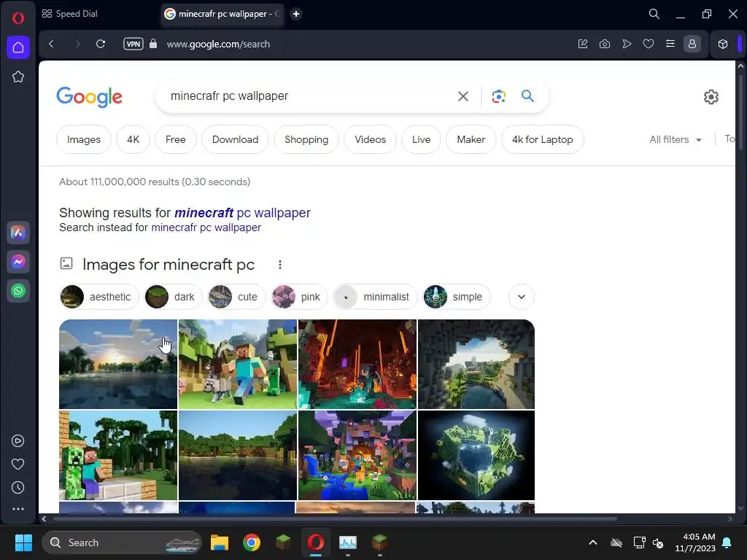The width and height of the screenshot is (747, 560).
Task: Click the address bar URL field
Action: pyautogui.click(x=218, y=44)
